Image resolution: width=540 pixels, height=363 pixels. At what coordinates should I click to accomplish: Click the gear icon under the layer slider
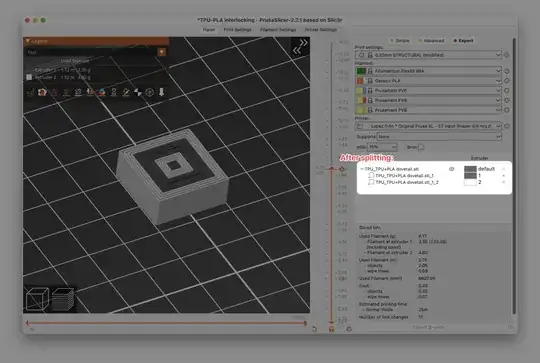point(349,329)
